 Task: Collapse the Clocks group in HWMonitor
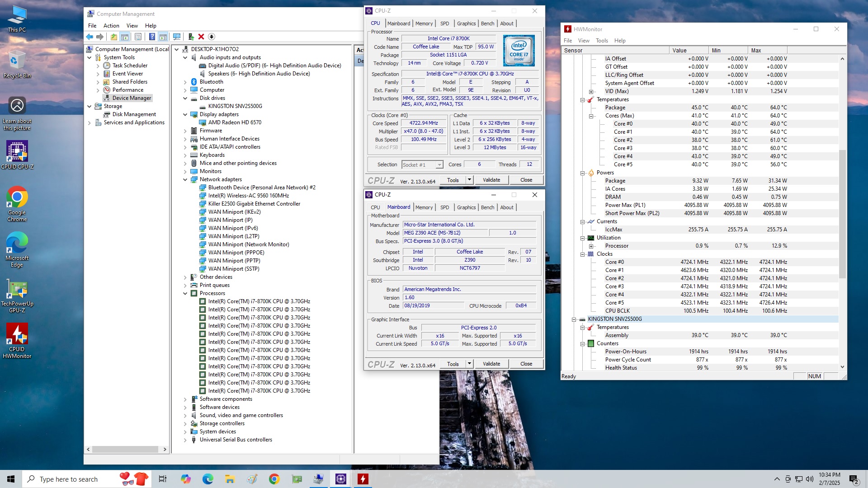pos(582,254)
